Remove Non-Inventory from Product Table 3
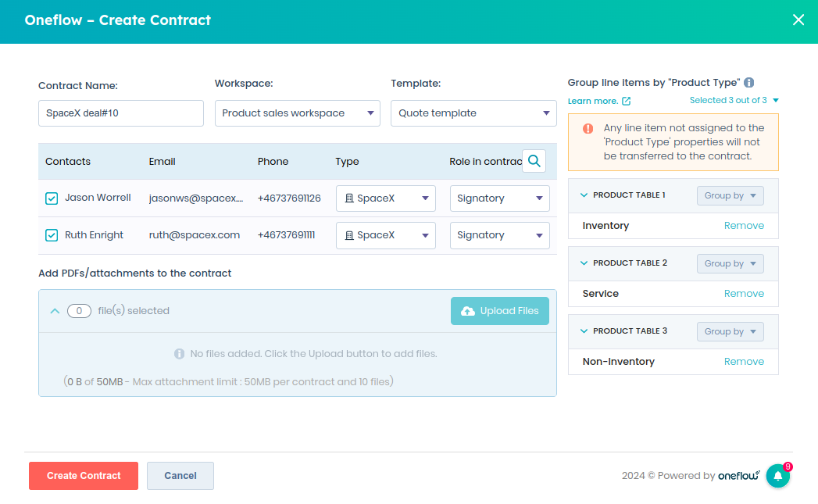This screenshot has height=504, width=818. pos(744,362)
